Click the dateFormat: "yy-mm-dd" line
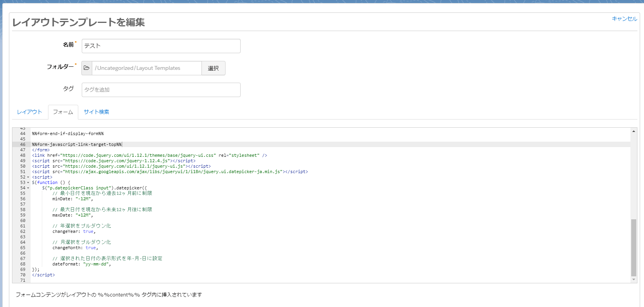Image resolution: width=644 pixels, height=307 pixels. (82, 264)
